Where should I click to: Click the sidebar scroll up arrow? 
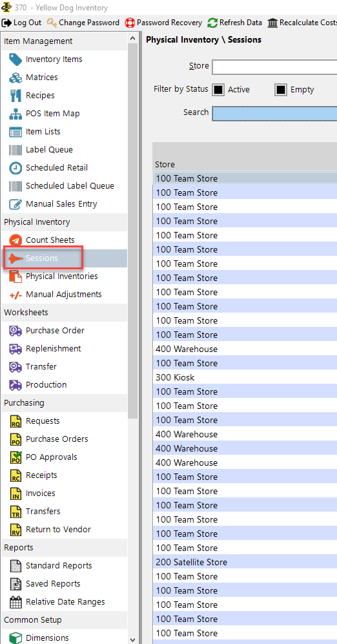[132, 38]
